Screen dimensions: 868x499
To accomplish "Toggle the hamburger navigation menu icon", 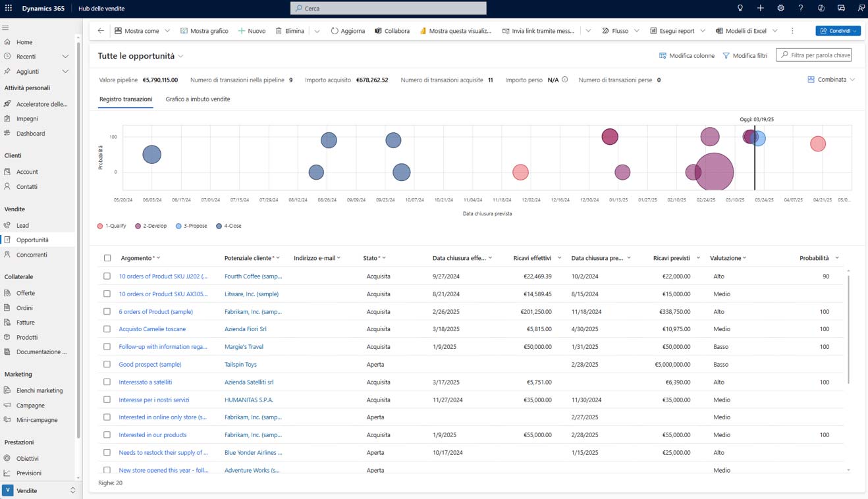I will point(5,28).
